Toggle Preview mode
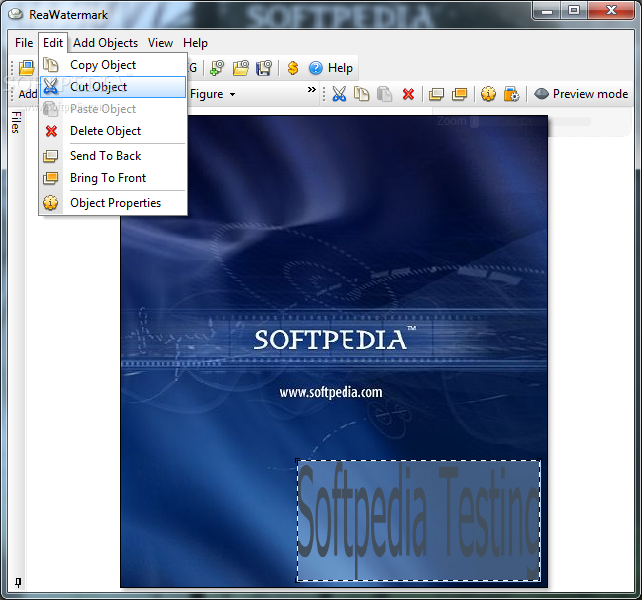The height and width of the screenshot is (600, 642). click(581, 94)
